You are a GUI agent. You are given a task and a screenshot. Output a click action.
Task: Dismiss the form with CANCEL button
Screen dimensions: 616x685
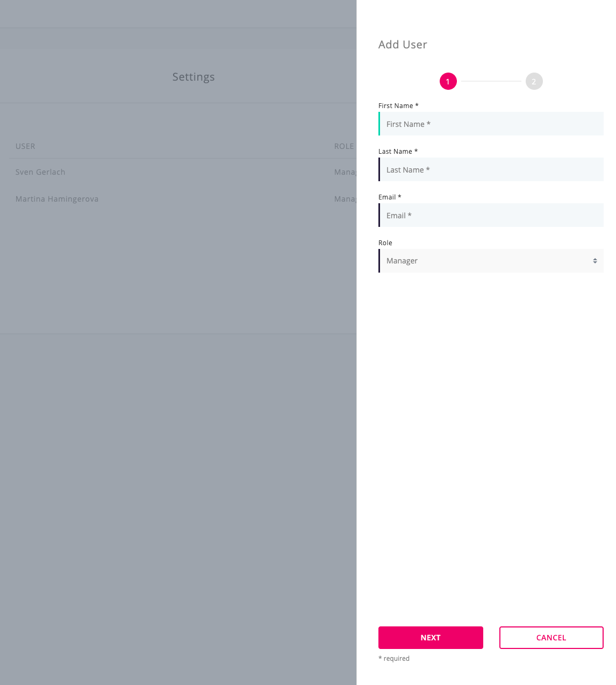551,638
